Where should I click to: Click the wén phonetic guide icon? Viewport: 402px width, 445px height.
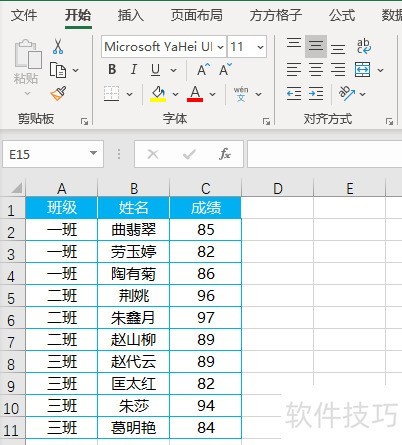pyautogui.click(x=241, y=94)
